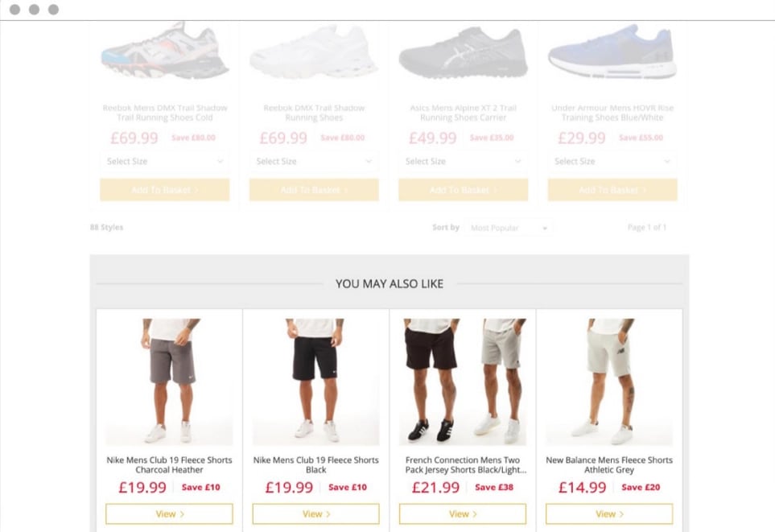Select Most Popular in the sort selector
This screenshot has width=775, height=532.
(x=508, y=228)
